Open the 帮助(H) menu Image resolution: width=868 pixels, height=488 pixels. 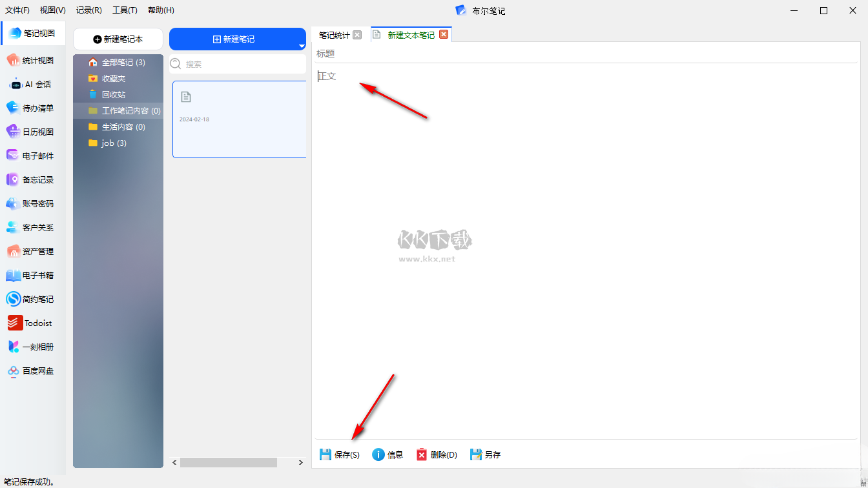pos(161,10)
